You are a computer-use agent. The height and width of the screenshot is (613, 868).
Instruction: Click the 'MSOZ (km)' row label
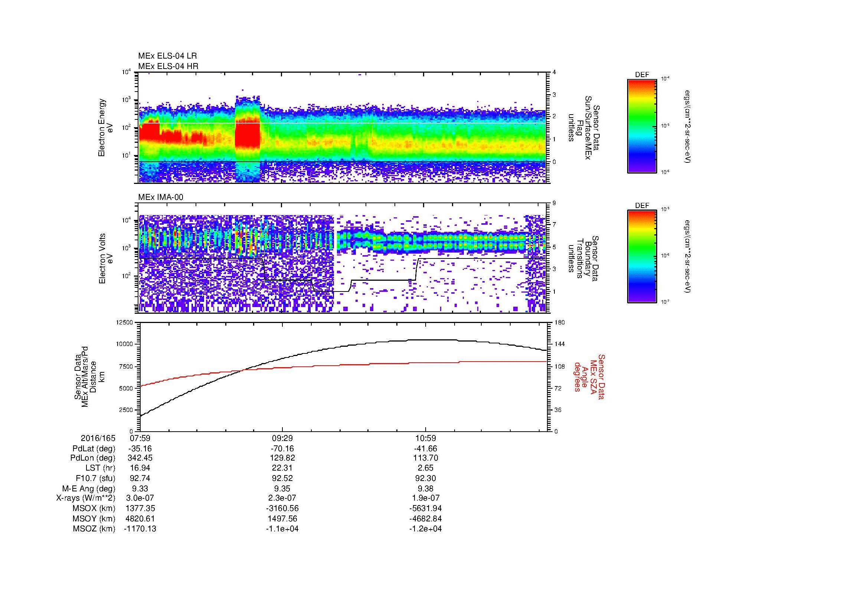coord(94,529)
